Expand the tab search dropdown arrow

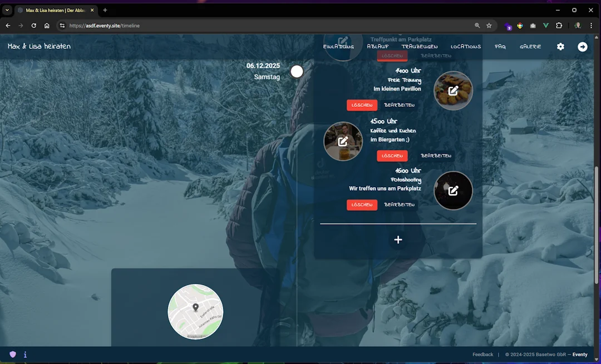point(7,11)
